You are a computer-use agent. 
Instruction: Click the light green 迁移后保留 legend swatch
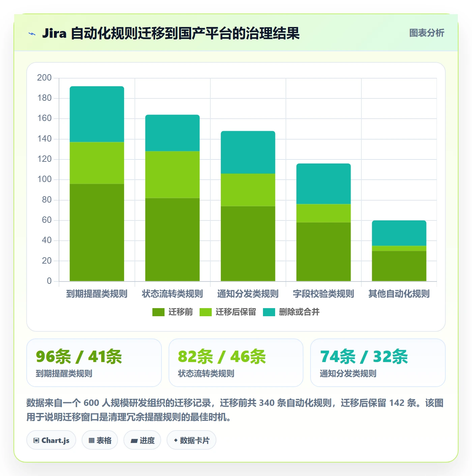[x=206, y=312]
